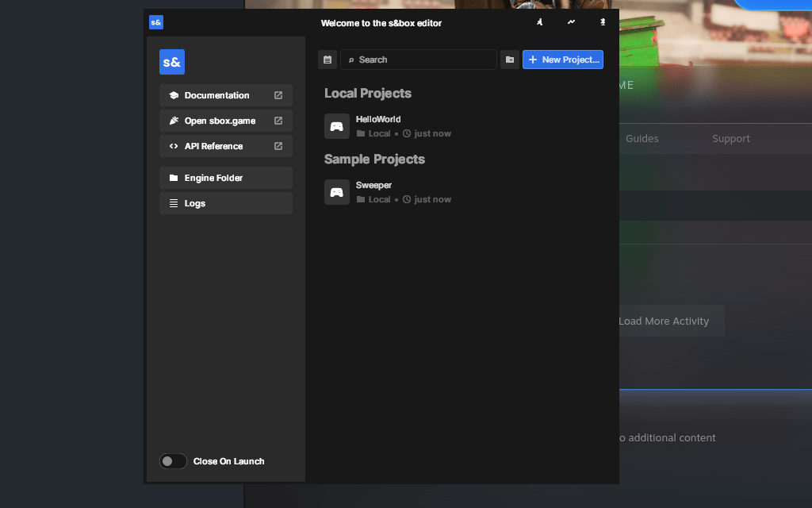Image resolution: width=812 pixels, height=508 pixels.
Task: Open sbox.game from the sidebar
Action: coord(226,121)
